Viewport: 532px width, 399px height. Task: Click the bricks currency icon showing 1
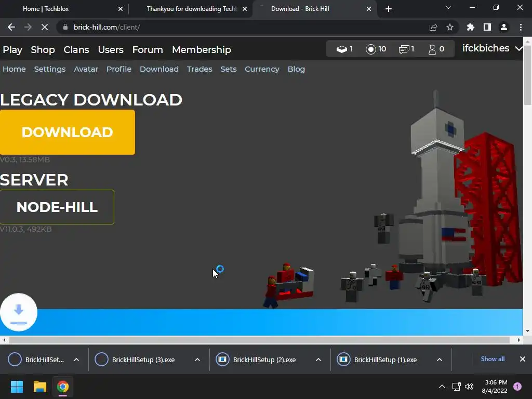point(341,49)
